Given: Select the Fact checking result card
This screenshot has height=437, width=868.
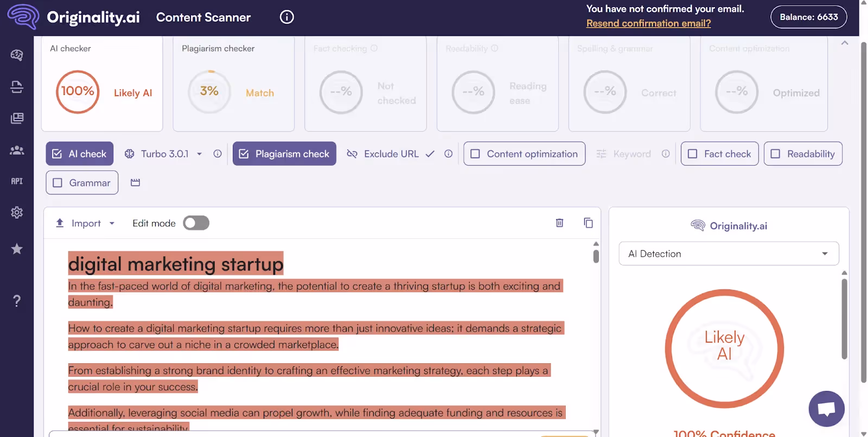Looking at the screenshot, I should pos(366,84).
